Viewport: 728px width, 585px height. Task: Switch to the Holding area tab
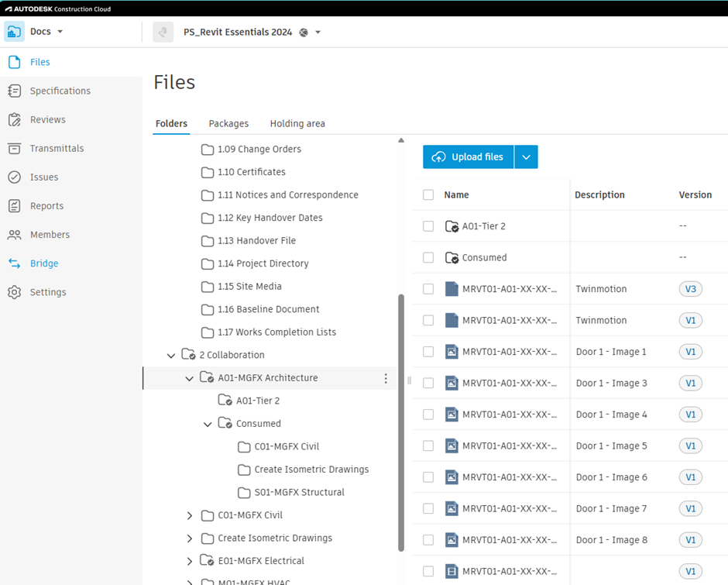(297, 124)
